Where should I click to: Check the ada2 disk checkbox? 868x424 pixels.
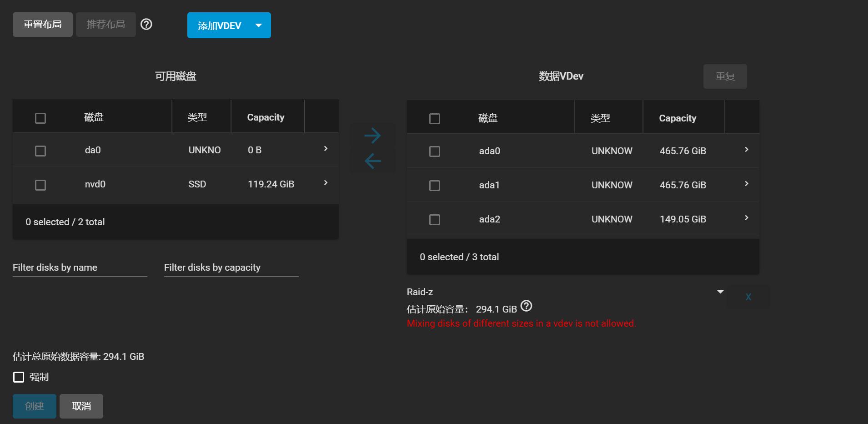coord(435,220)
